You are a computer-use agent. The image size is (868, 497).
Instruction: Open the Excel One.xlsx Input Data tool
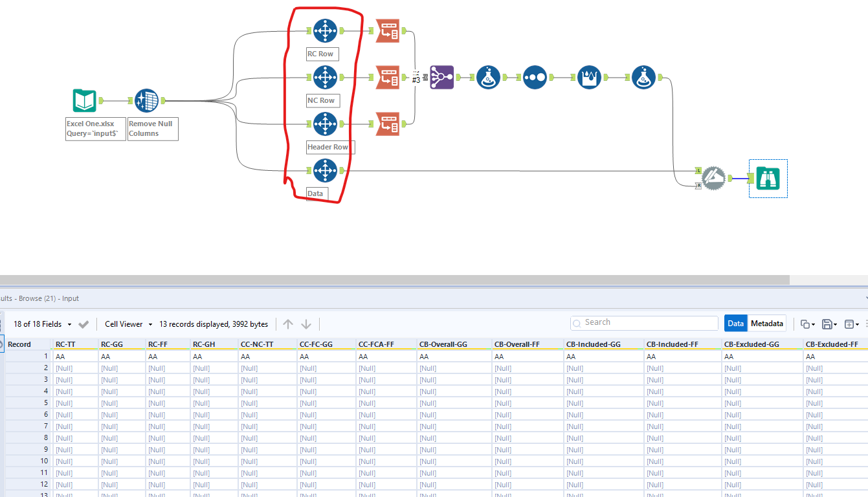[85, 101]
